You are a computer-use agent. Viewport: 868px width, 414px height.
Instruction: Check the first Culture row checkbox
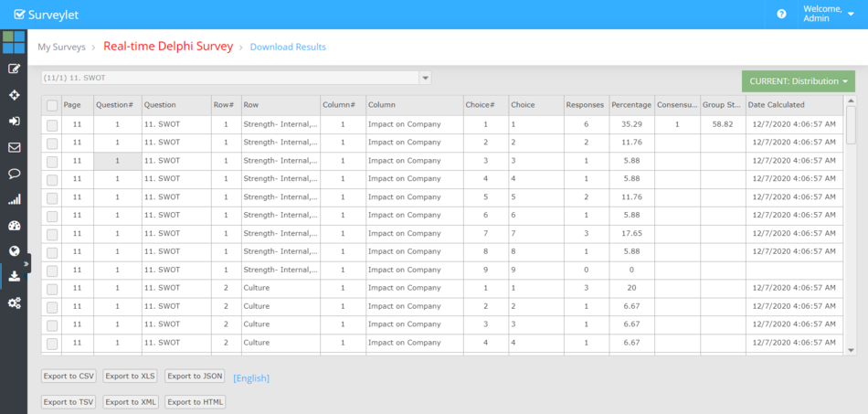coord(52,289)
